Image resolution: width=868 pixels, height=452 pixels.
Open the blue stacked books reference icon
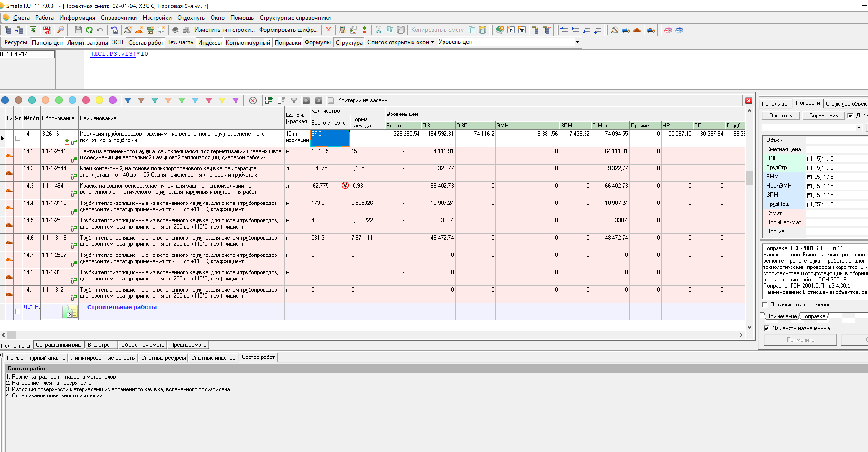click(679, 30)
